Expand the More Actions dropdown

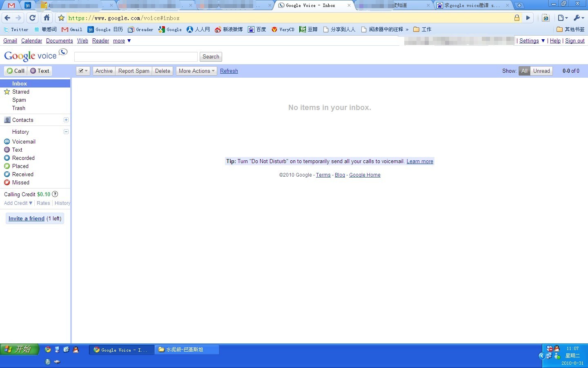point(196,71)
